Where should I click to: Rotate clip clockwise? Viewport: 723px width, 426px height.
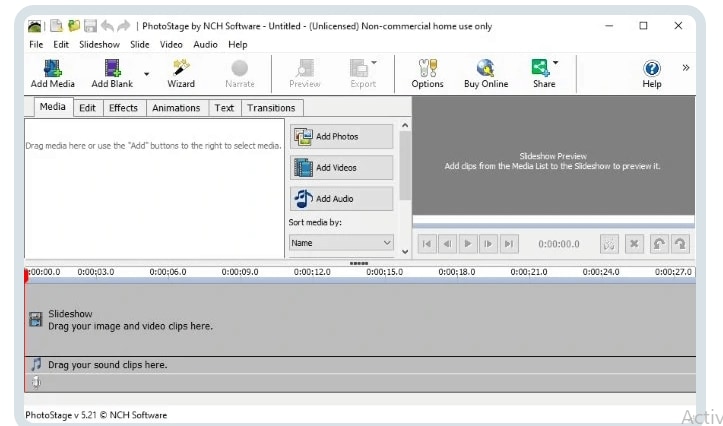680,244
